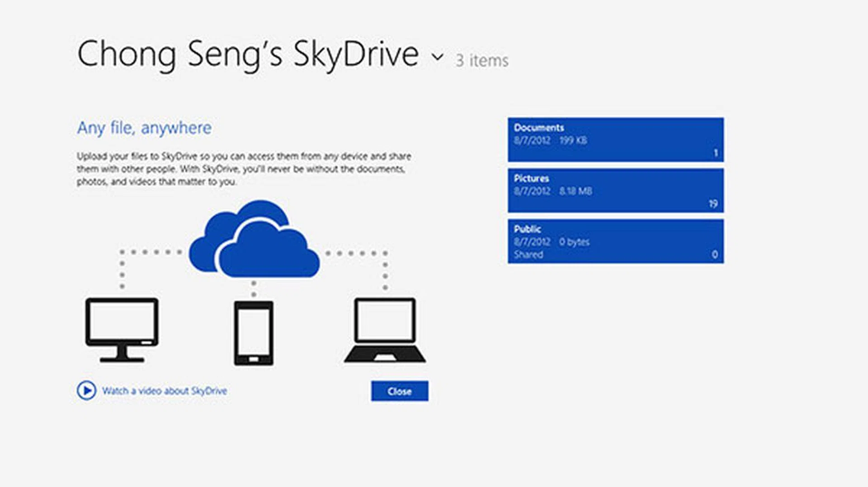868x487 pixels.
Task: Open the Pictures folder tile
Action: click(615, 190)
